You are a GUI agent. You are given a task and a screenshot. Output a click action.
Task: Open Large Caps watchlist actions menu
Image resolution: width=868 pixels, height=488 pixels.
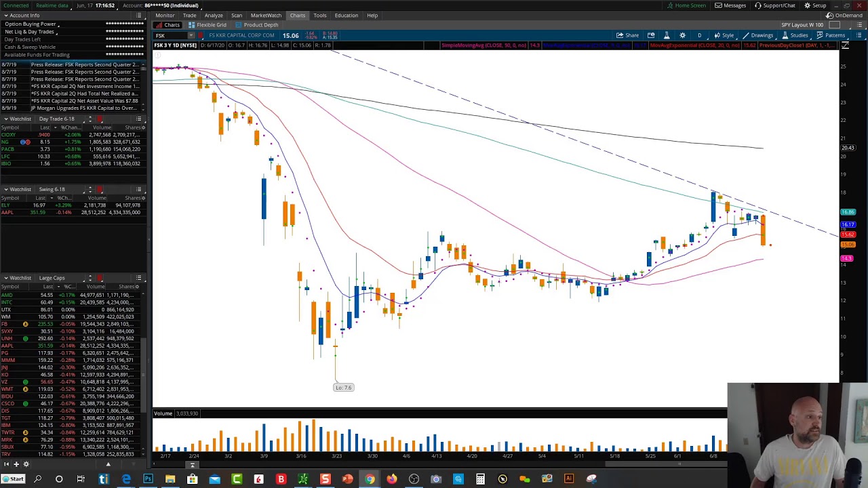139,278
